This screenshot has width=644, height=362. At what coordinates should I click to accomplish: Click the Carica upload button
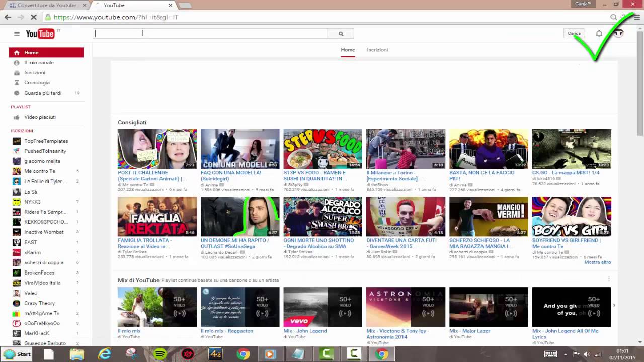(574, 33)
